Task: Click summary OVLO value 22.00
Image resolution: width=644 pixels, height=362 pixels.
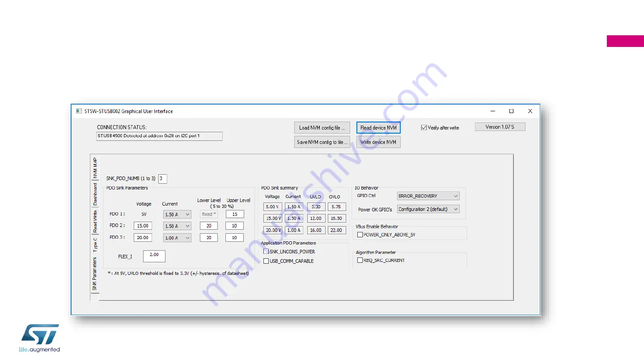Action: pos(337,230)
